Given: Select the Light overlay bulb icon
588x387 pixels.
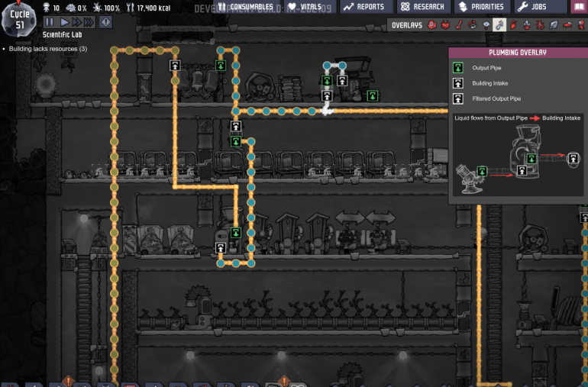Looking at the screenshot, I should pyautogui.click(x=486, y=25).
